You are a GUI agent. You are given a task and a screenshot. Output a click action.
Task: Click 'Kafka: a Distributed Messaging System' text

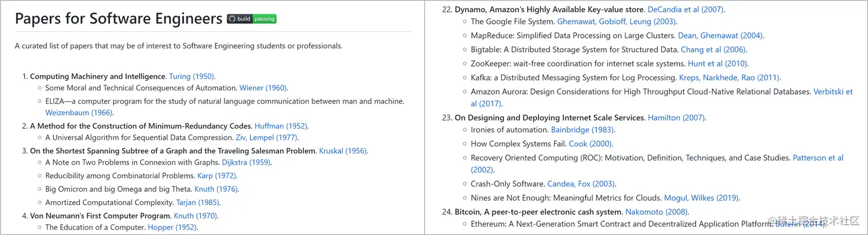pyautogui.click(x=573, y=77)
